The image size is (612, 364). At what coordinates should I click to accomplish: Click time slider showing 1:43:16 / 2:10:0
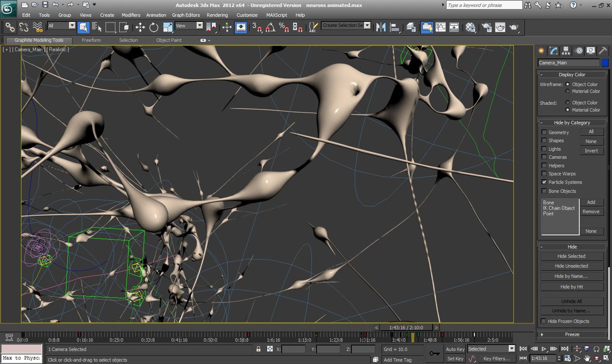click(406, 327)
